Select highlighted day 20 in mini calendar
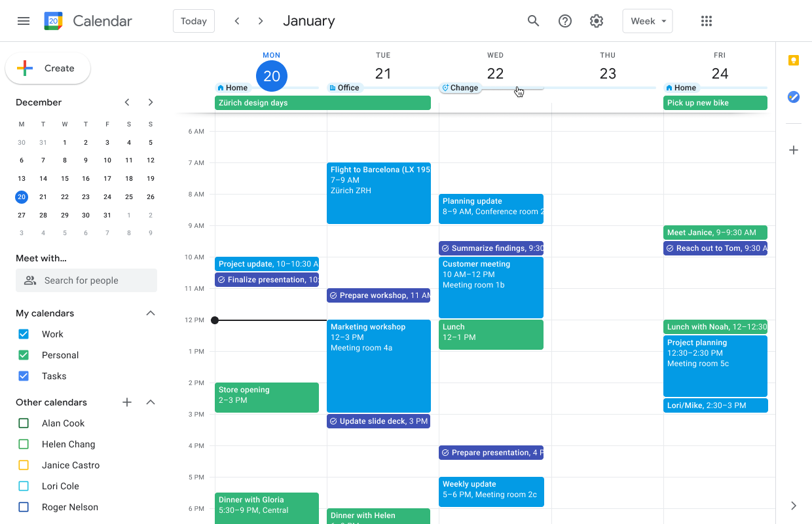Viewport: 812px width, 524px height. pos(22,196)
